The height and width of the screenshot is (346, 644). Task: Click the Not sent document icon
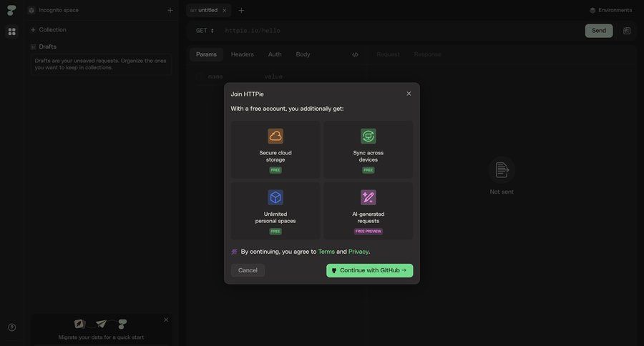pyautogui.click(x=502, y=169)
